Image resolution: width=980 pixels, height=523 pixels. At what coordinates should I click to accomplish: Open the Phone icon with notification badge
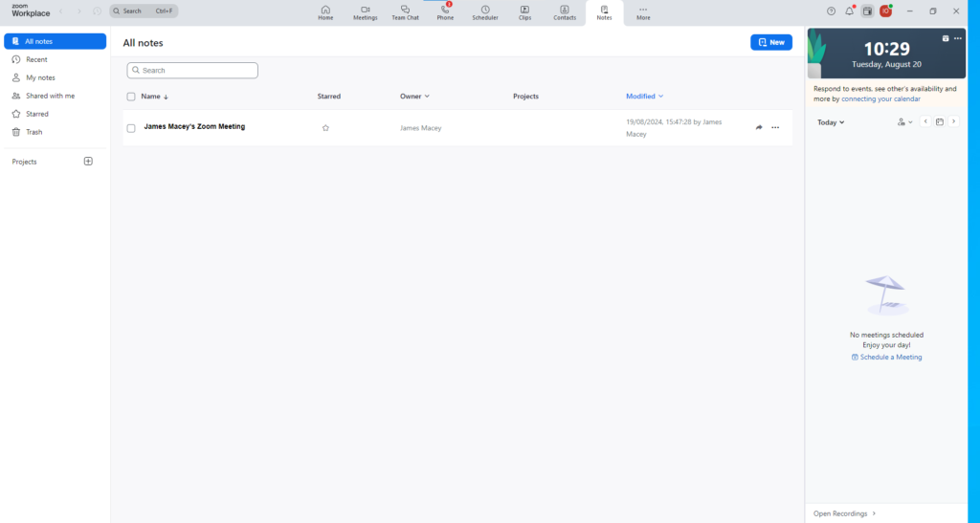pyautogui.click(x=445, y=11)
